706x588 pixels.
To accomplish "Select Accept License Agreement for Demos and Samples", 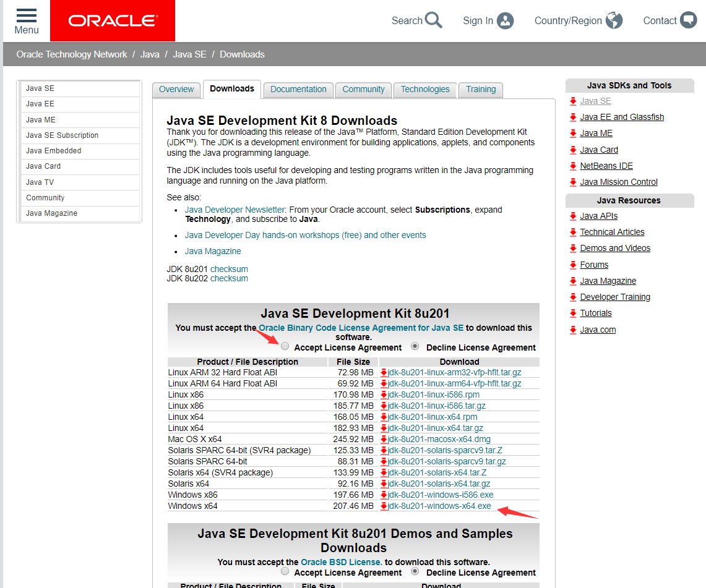I will click(x=285, y=571).
